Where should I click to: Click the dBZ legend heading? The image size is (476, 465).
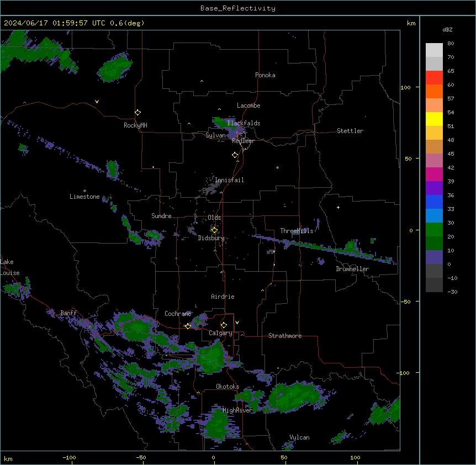click(x=447, y=29)
